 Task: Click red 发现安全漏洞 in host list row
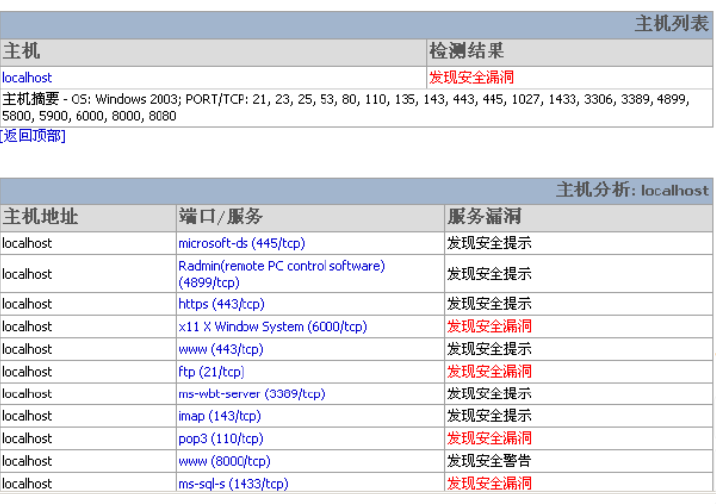tap(471, 78)
